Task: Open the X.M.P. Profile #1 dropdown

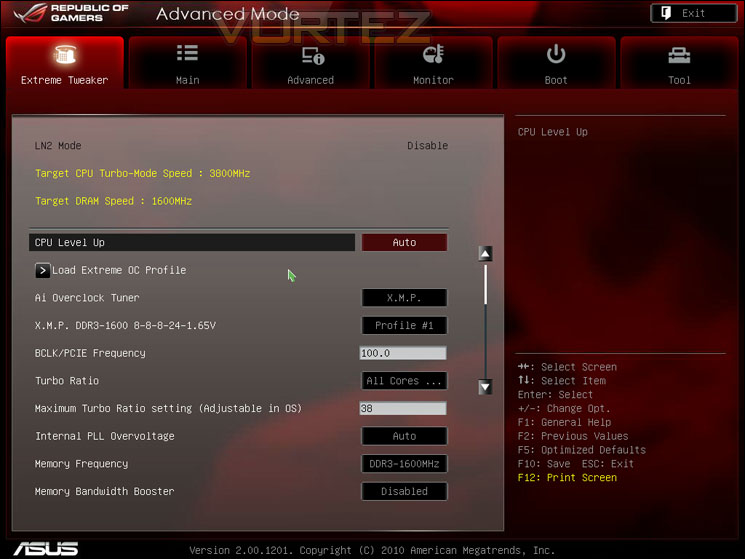Action: click(404, 325)
